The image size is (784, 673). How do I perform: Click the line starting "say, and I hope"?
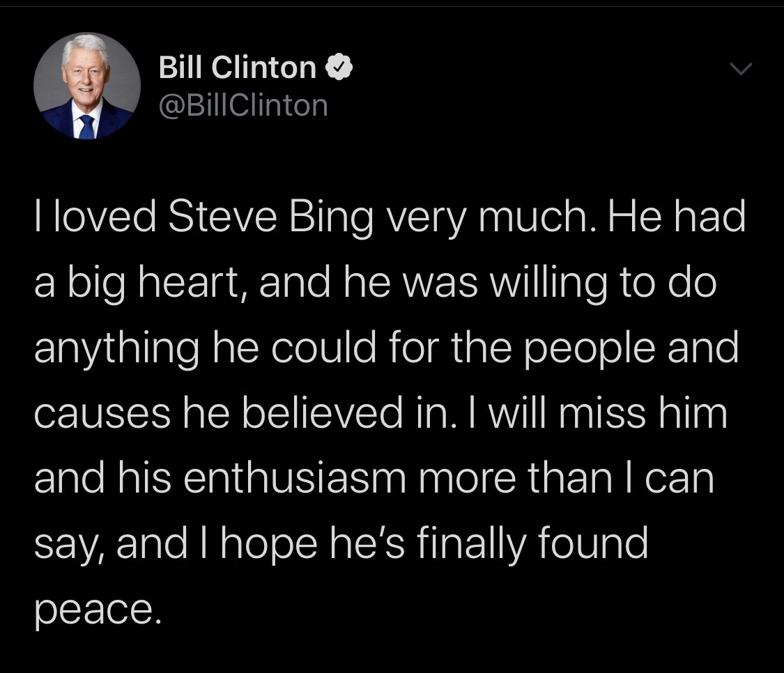341,542
